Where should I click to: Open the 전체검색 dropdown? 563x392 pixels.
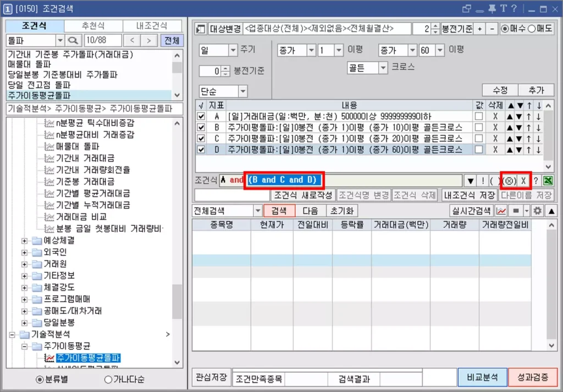(x=257, y=211)
